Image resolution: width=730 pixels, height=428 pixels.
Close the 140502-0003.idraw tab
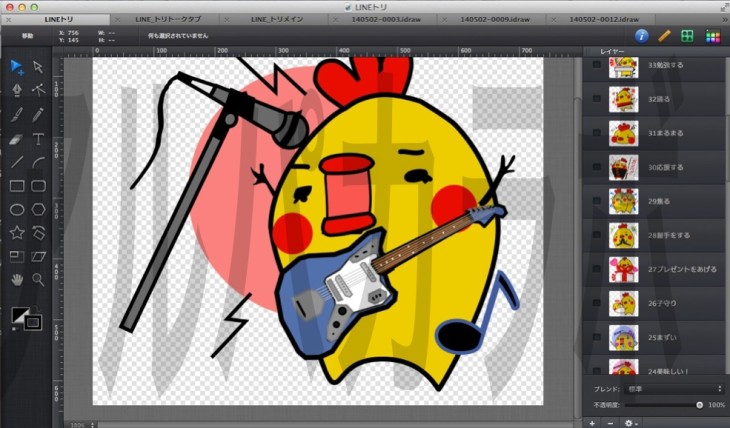(x=335, y=20)
